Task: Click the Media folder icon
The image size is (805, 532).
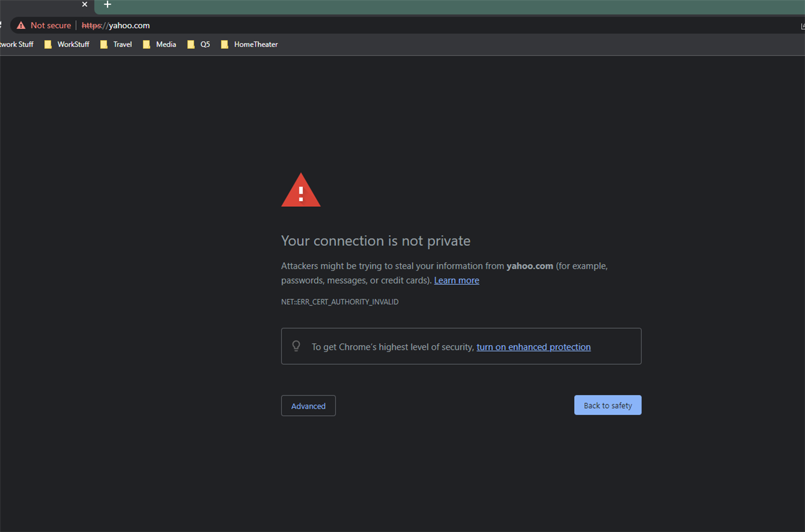Action: click(x=147, y=44)
